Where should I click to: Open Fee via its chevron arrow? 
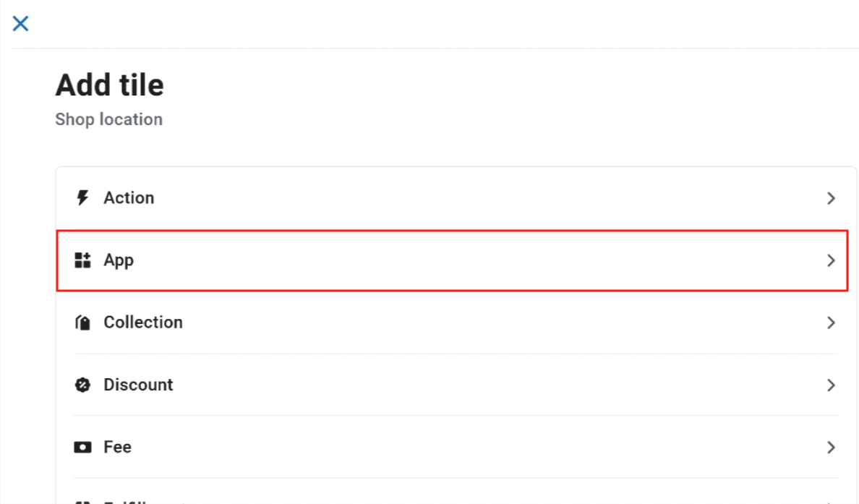(x=831, y=448)
